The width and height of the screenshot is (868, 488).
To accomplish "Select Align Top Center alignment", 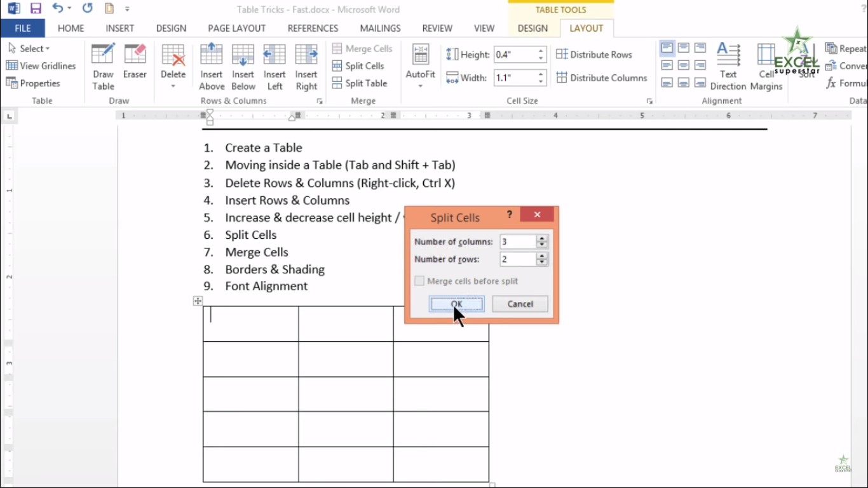I will click(683, 48).
